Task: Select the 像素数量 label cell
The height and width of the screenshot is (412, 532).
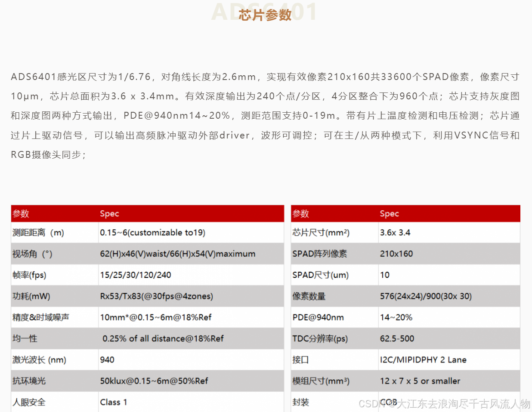Action: click(x=334, y=296)
